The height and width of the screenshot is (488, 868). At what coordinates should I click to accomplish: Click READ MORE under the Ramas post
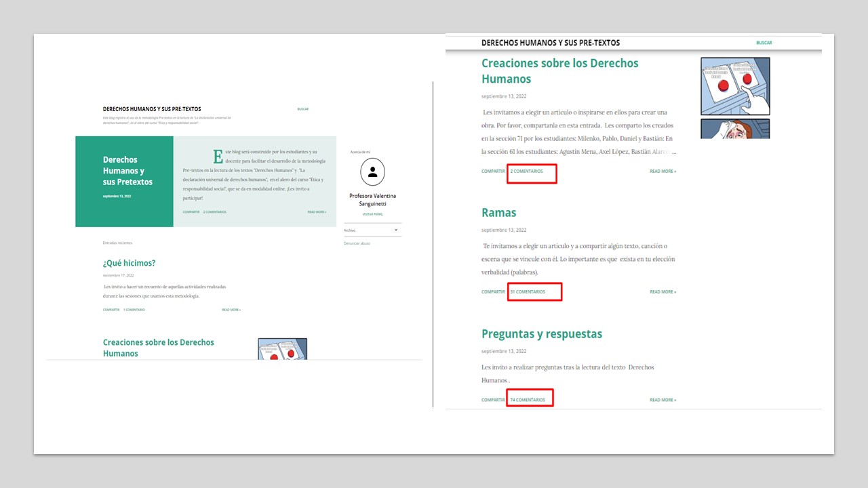[x=663, y=292]
